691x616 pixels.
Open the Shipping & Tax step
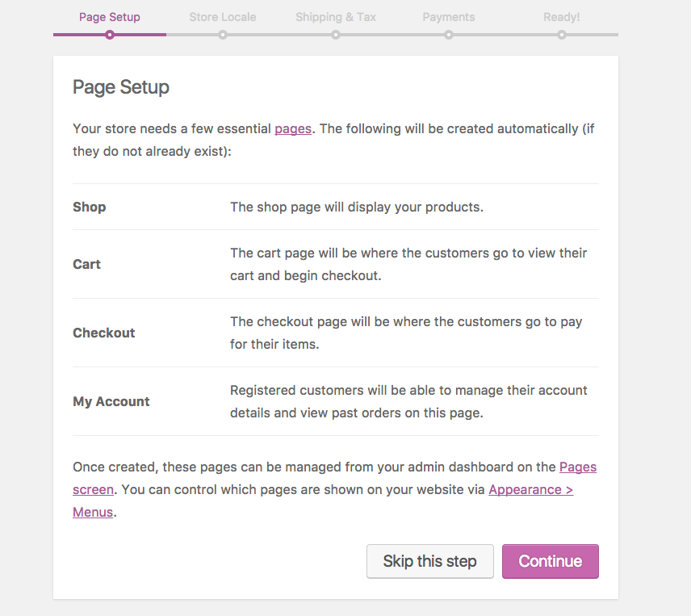[336, 17]
